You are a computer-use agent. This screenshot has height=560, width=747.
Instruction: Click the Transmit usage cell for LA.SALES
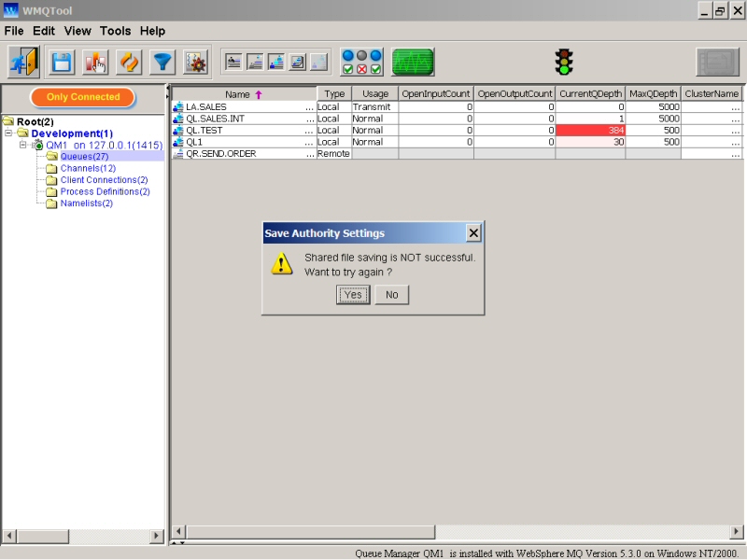(x=374, y=107)
